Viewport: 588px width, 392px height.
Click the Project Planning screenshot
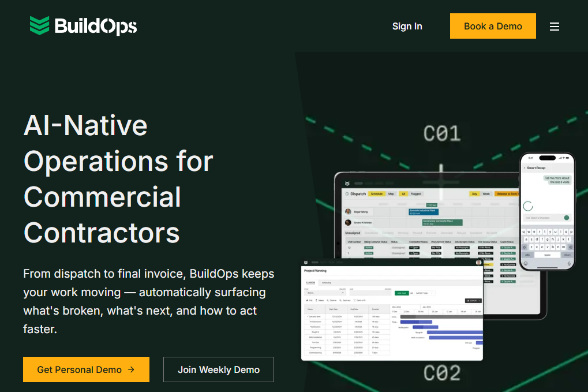(x=392, y=309)
